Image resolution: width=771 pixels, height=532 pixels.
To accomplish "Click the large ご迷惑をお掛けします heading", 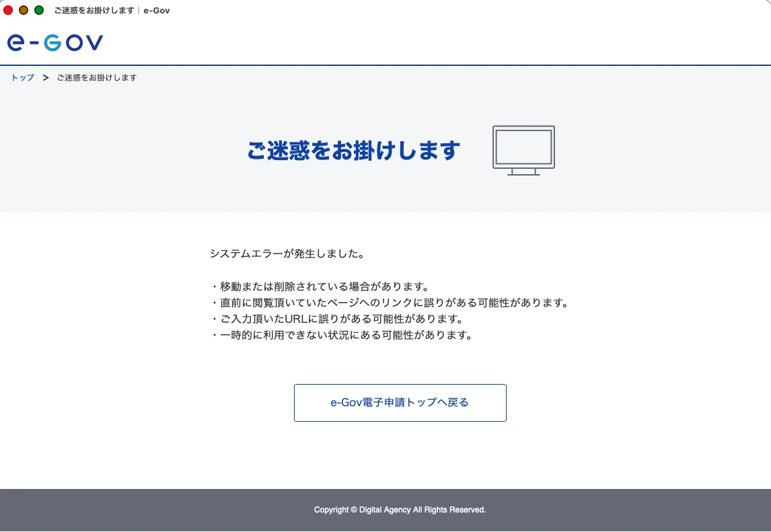I will pos(353,151).
